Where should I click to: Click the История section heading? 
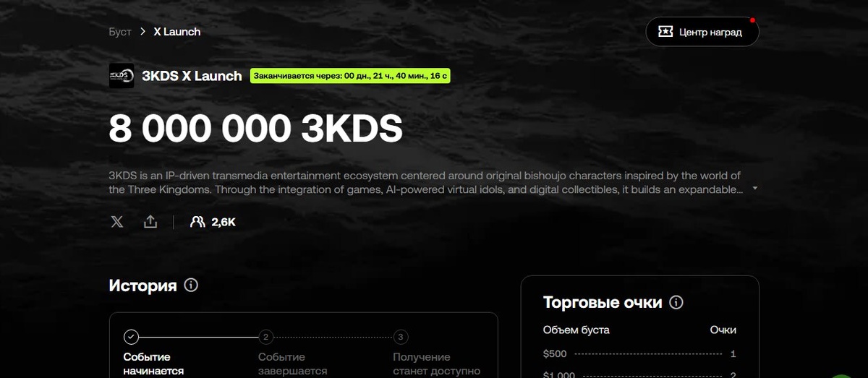pos(142,285)
